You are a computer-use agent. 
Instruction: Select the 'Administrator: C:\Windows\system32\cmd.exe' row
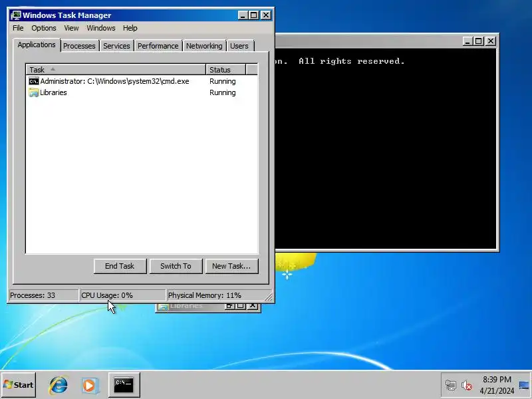pyautogui.click(x=142, y=81)
